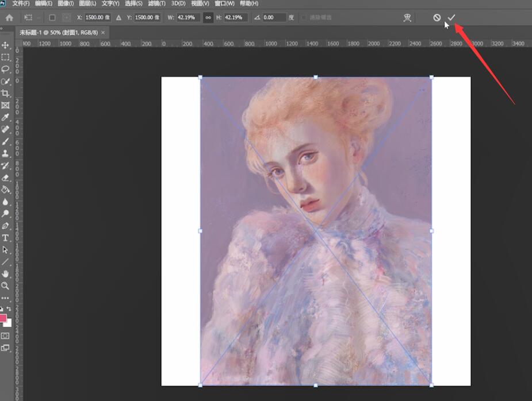Select the Type tool
The image size is (532, 401).
(5, 238)
